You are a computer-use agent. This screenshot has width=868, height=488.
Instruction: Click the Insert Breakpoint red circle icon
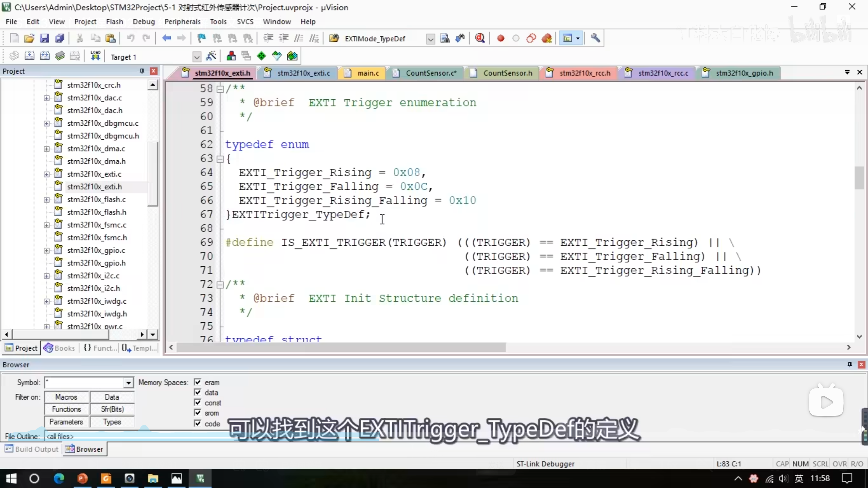tap(500, 38)
